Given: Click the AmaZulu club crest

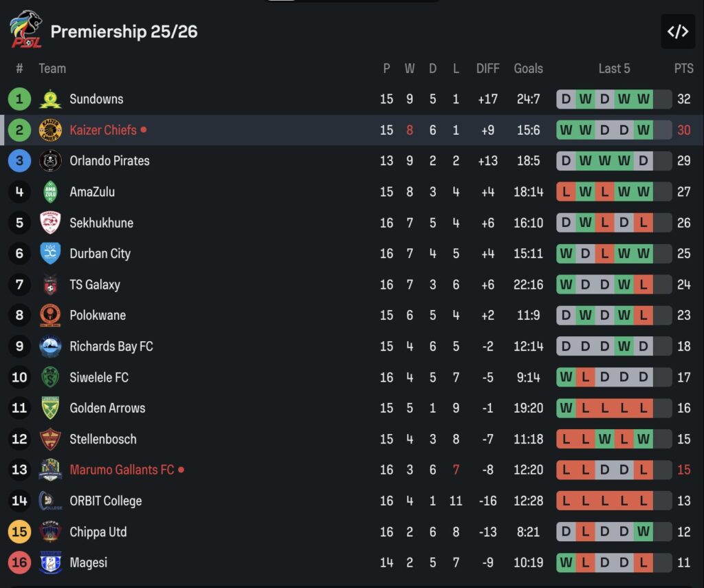Looking at the screenshot, I should 50,192.
